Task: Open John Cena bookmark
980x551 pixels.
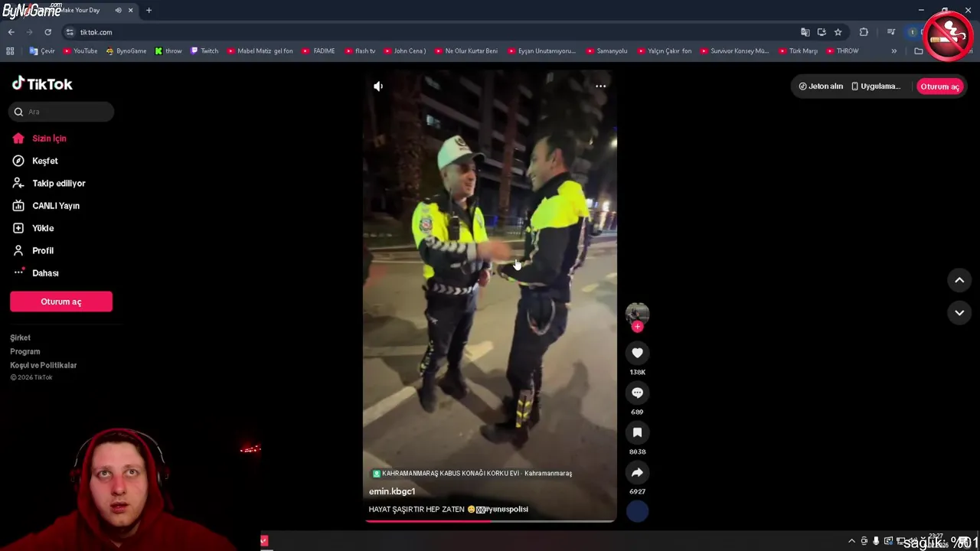Action: pyautogui.click(x=404, y=51)
